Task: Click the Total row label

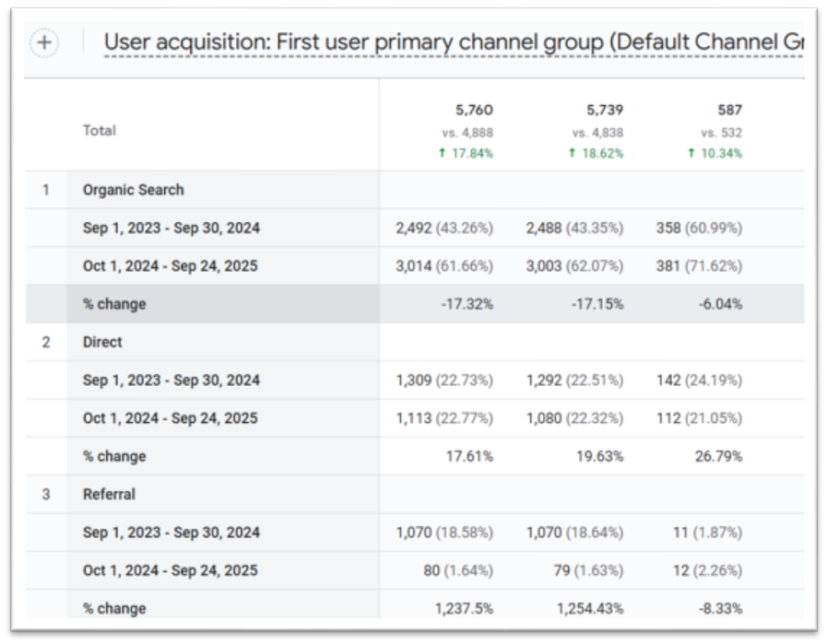Action: (x=99, y=131)
